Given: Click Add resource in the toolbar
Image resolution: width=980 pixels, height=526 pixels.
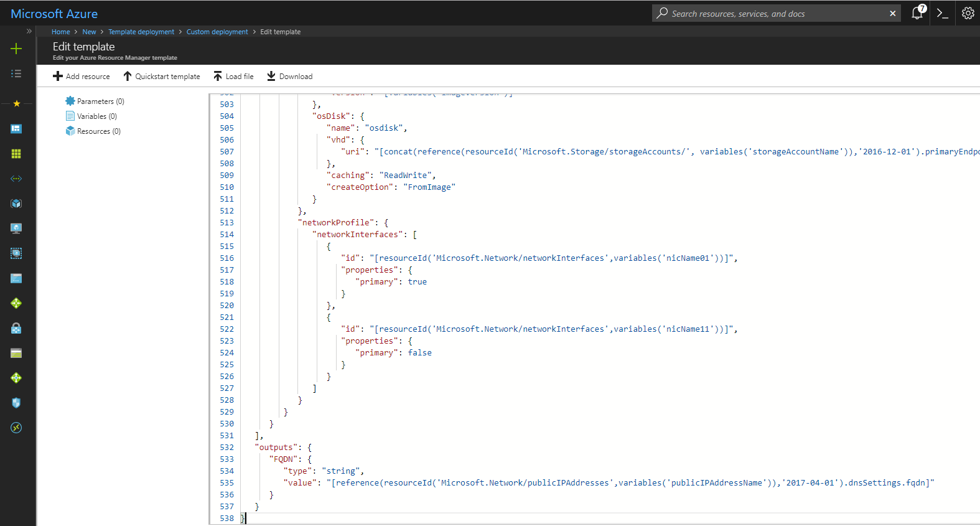Looking at the screenshot, I should (82, 77).
